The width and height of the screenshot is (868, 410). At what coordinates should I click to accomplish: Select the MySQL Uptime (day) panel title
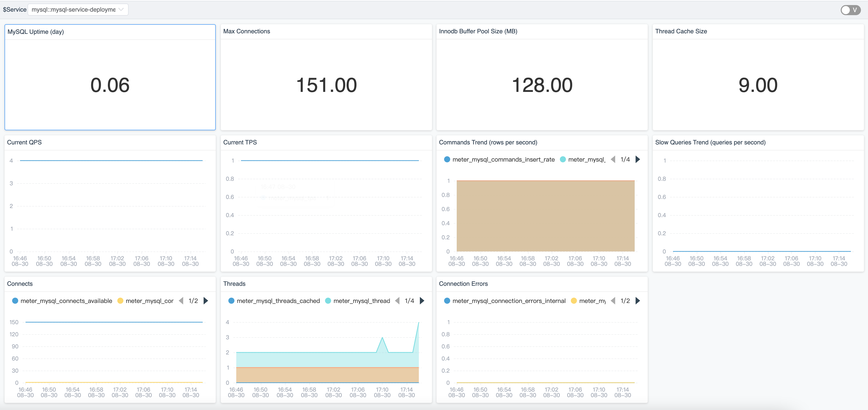pos(36,32)
